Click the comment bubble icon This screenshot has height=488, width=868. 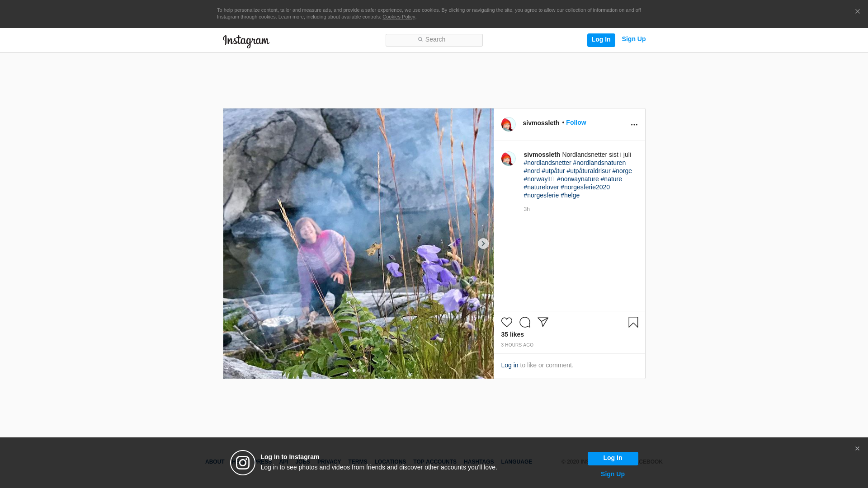524,322
